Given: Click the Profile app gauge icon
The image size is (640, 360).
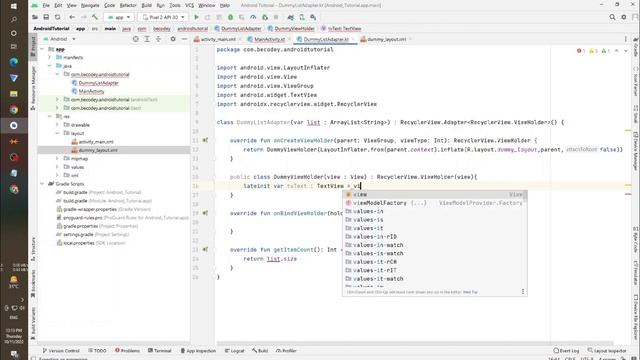Looking at the screenshot, I should pyautogui.click(x=253, y=17).
